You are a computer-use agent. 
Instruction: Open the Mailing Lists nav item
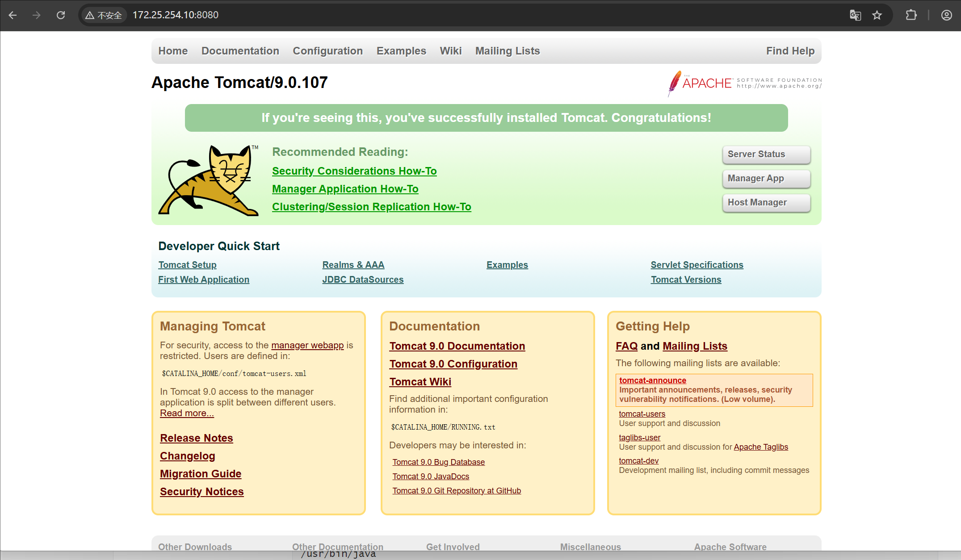click(x=508, y=51)
